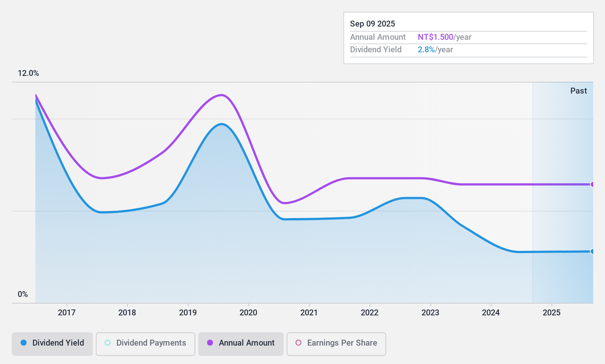Select the Past label in the chart
605x364 pixels.
click(578, 91)
